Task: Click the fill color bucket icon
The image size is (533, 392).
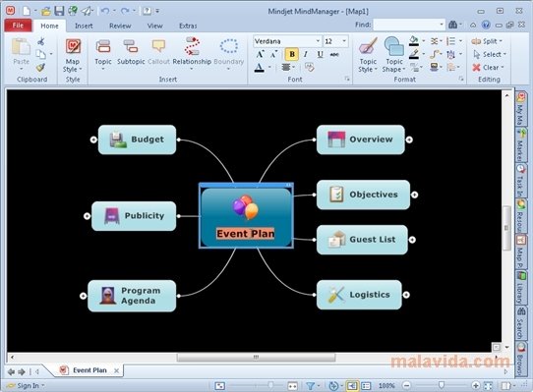Action: coord(414,41)
